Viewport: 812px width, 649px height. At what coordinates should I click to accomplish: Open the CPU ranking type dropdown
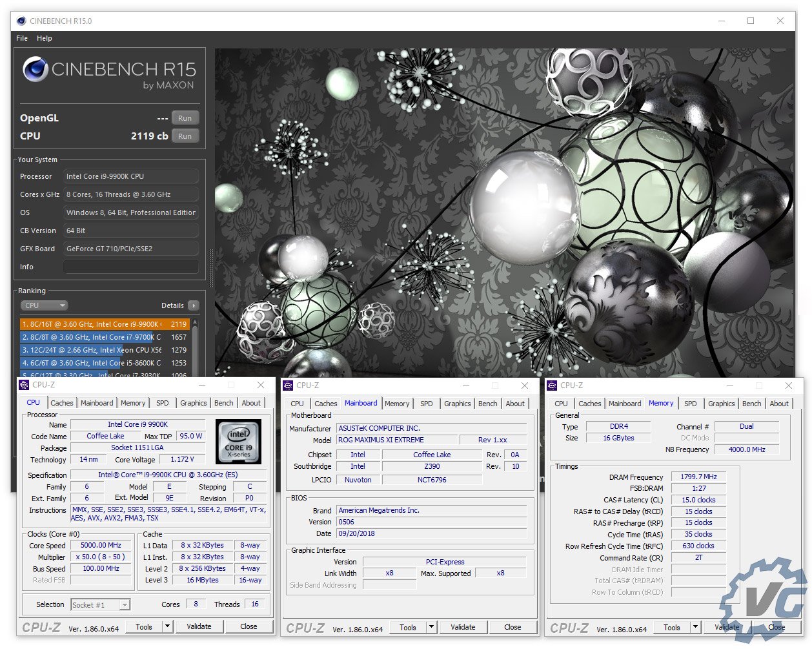45,305
